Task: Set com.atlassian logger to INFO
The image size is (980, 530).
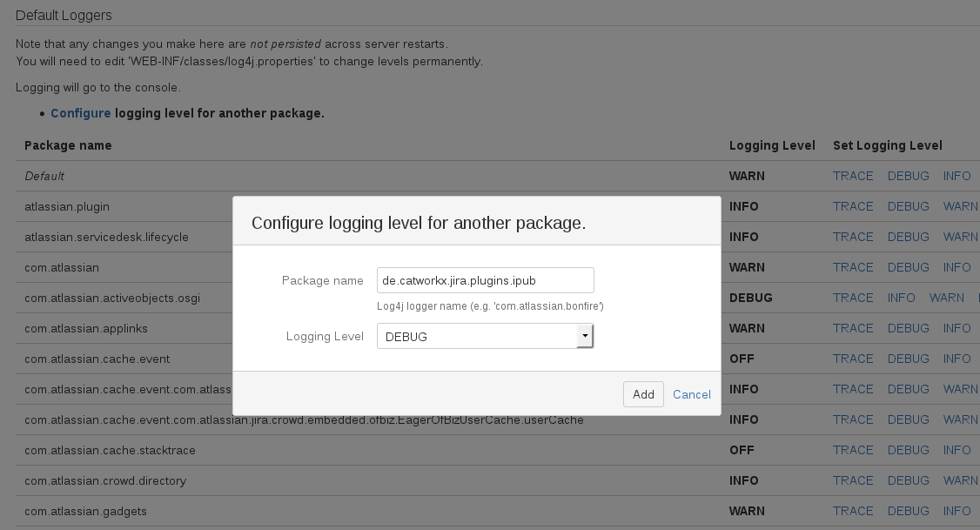Action: 957,267
